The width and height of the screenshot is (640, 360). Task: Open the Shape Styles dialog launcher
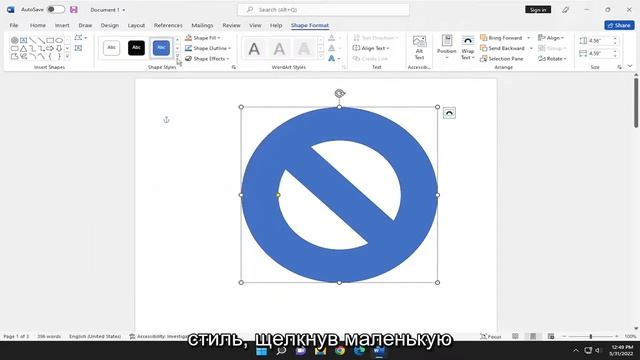click(234, 67)
